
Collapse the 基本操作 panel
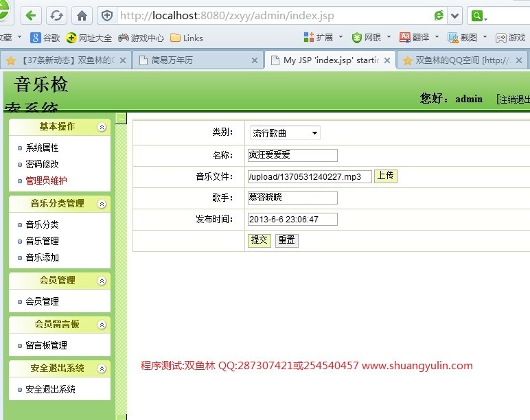[102, 127]
